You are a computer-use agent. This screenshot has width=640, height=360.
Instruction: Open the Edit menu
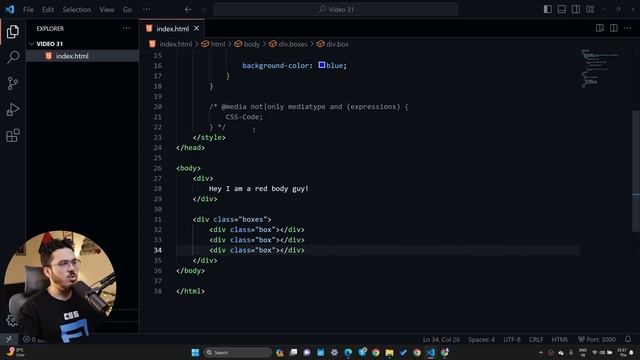[x=48, y=9]
